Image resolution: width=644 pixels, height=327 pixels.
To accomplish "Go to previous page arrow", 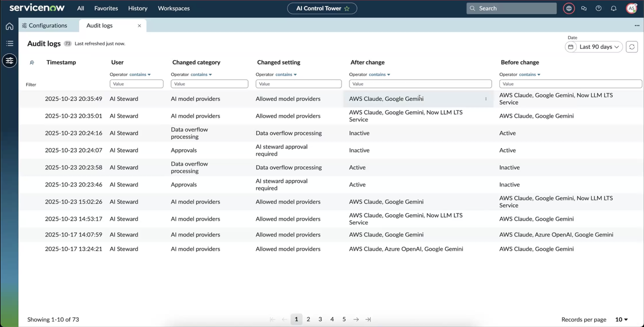I will [284, 319].
